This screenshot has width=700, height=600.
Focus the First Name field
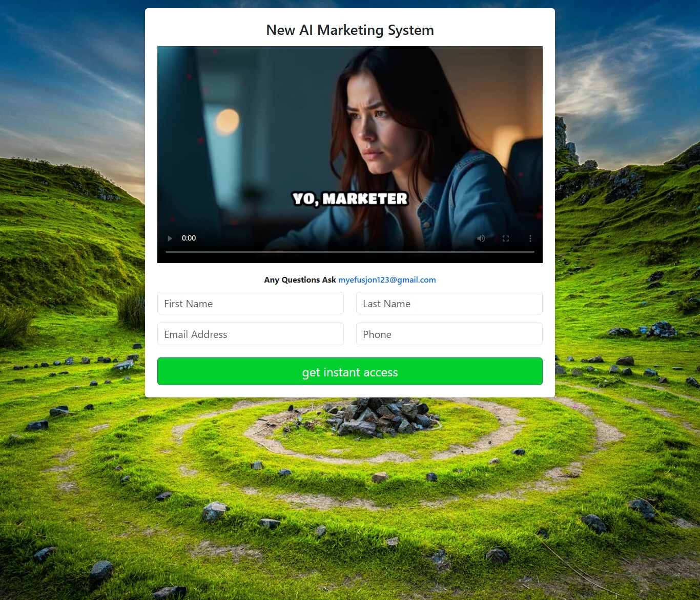(251, 303)
